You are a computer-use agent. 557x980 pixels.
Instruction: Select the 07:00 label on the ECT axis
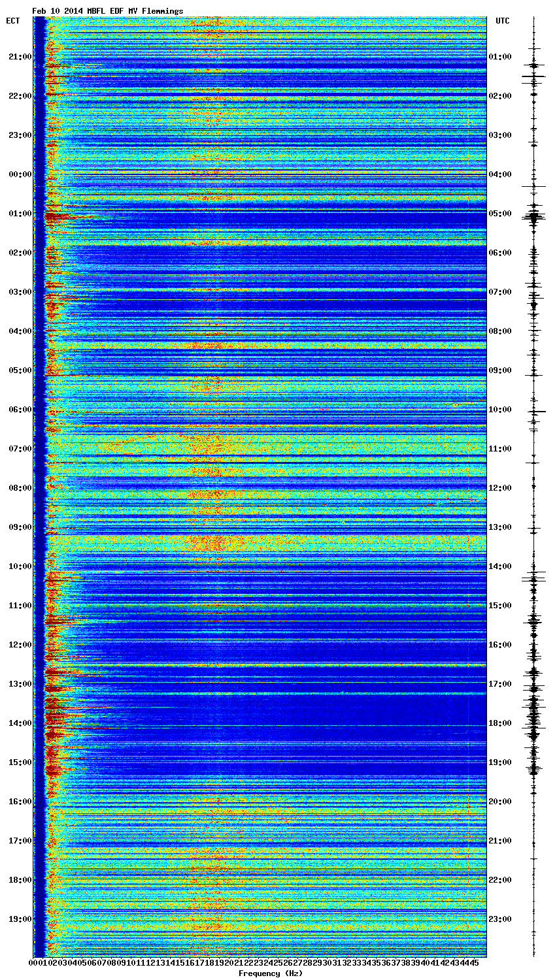pos(20,449)
